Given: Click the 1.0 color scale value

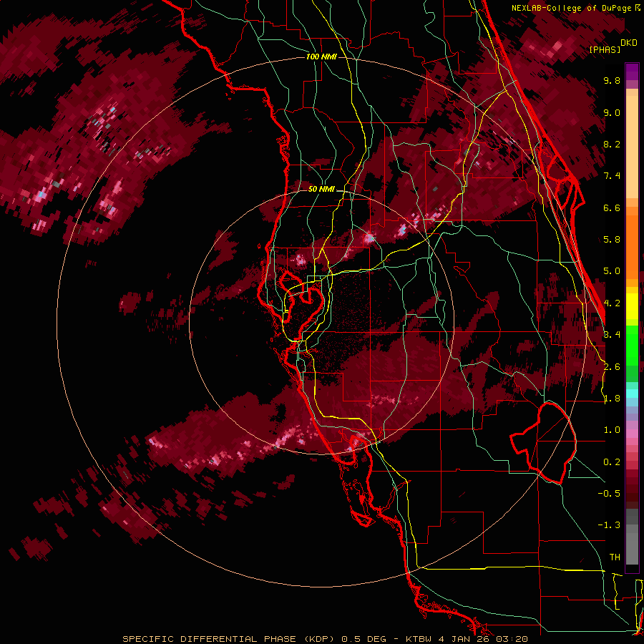Looking at the screenshot, I should [x=612, y=430].
